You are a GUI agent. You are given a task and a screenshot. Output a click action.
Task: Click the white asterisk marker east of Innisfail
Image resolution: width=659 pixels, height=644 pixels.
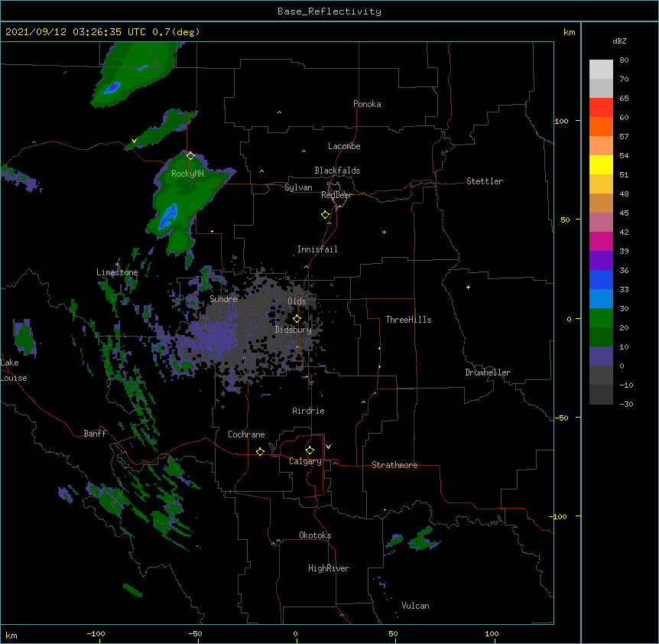[384, 232]
